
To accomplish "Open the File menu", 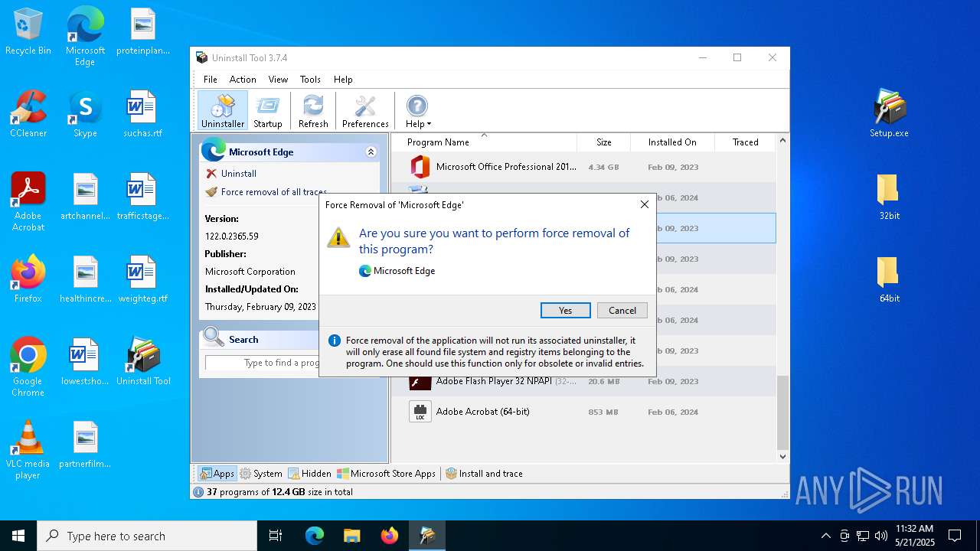I will coord(211,80).
